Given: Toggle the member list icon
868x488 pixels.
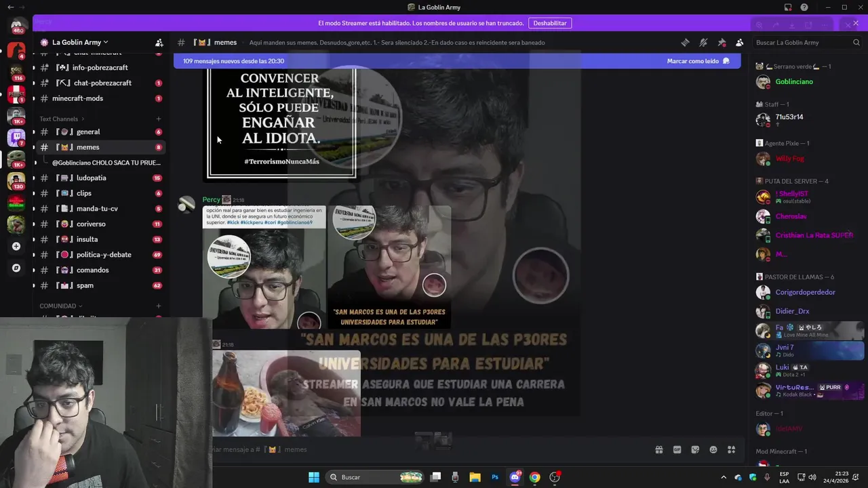Looking at the screenshot, I should [739, 42].
